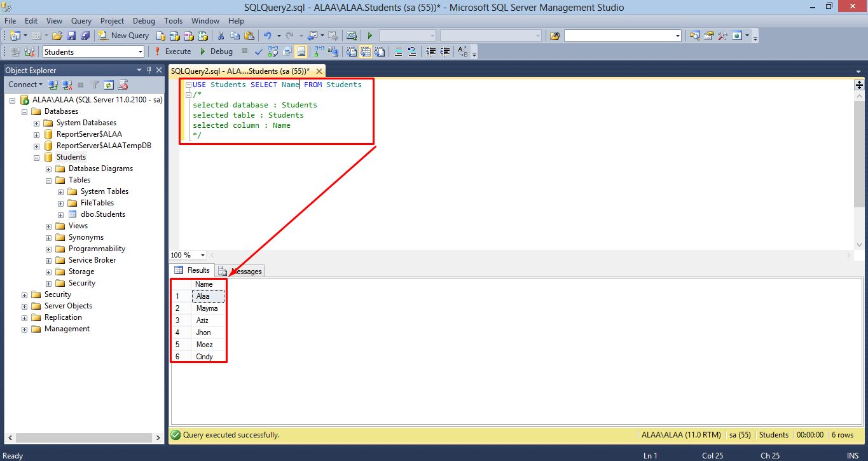
Task: Click the Object Explorer Refresh icon
Action: coord(109,84)
